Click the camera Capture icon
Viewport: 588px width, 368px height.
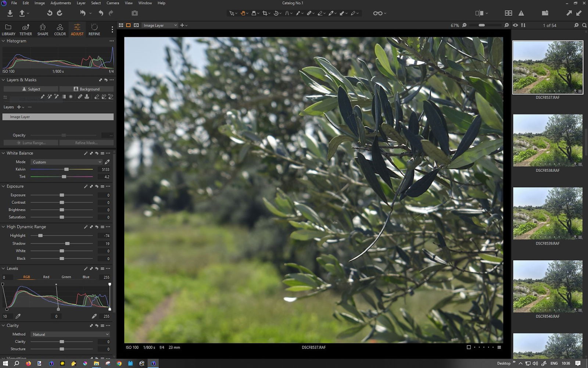135,13
